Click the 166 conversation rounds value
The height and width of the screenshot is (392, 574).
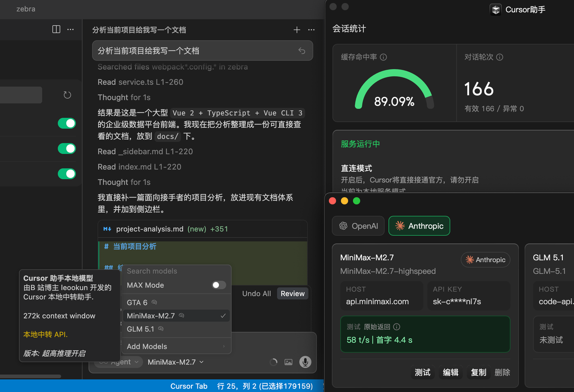tap(479, 89)
